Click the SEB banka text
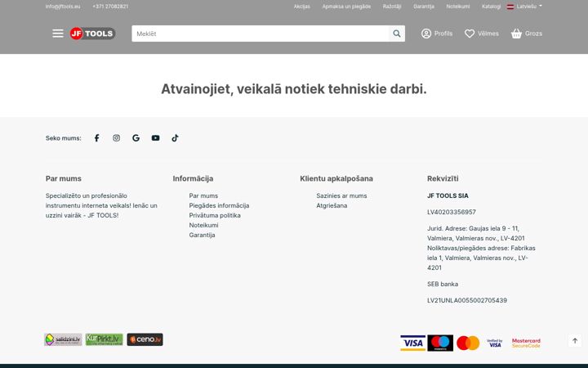Viewport: 588px width, 368px height. (443, 284)
